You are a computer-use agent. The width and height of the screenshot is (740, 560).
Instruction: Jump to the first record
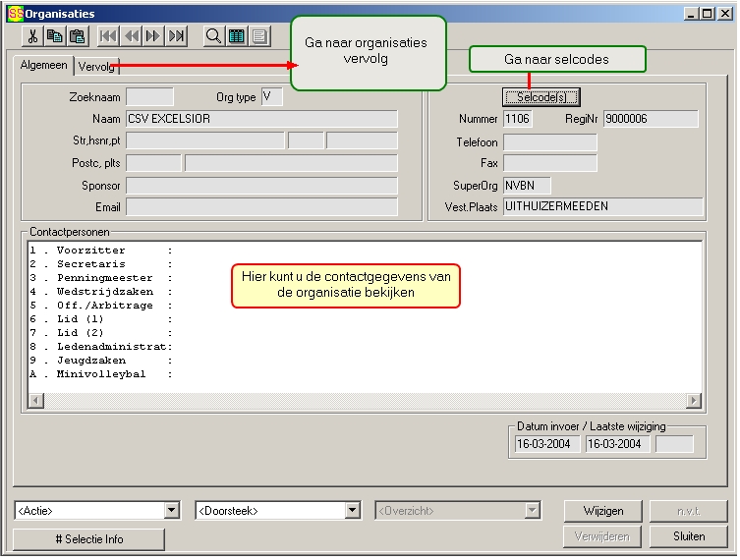[108, 36]
